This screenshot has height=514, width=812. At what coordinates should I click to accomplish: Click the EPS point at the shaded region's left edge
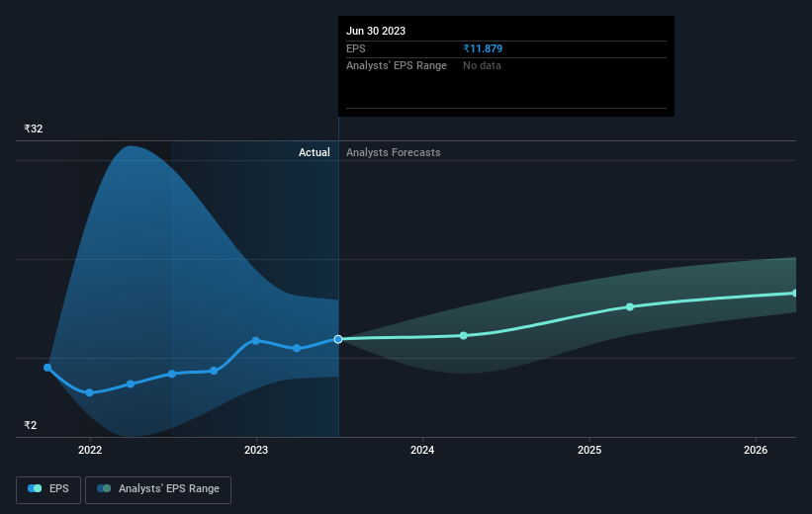point(172,374)
